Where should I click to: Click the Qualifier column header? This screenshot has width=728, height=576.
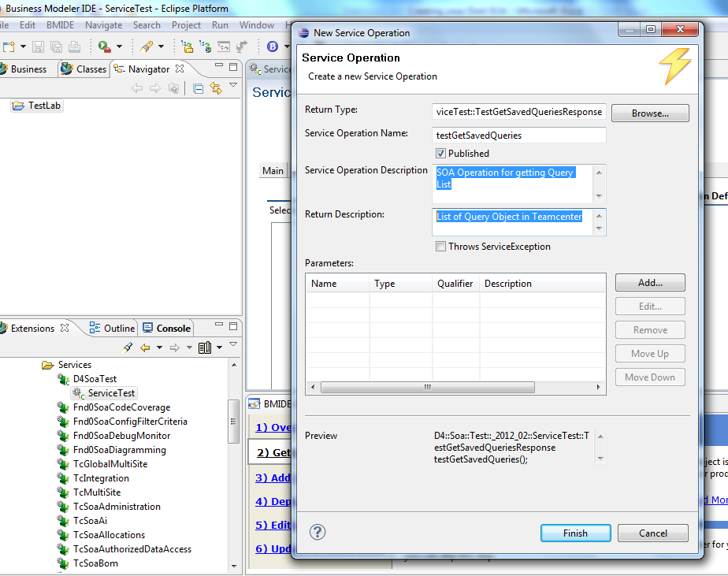tap(455, 284)
